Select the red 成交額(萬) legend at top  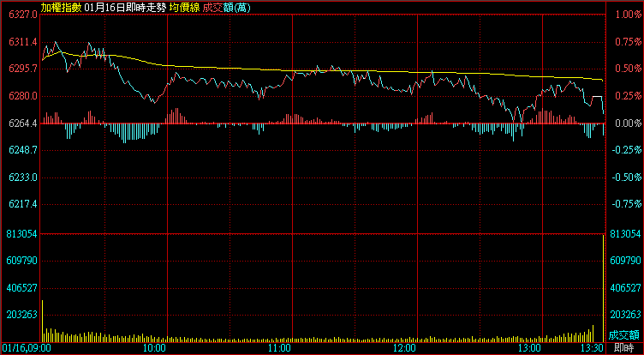(x=225, y=7)
